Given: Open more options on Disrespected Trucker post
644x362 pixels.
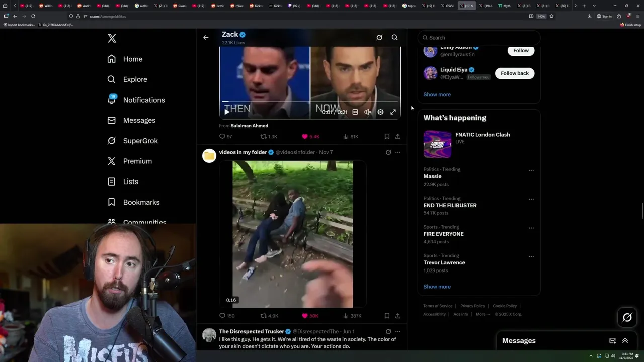Looking at the screenshot, I should 398,332.
